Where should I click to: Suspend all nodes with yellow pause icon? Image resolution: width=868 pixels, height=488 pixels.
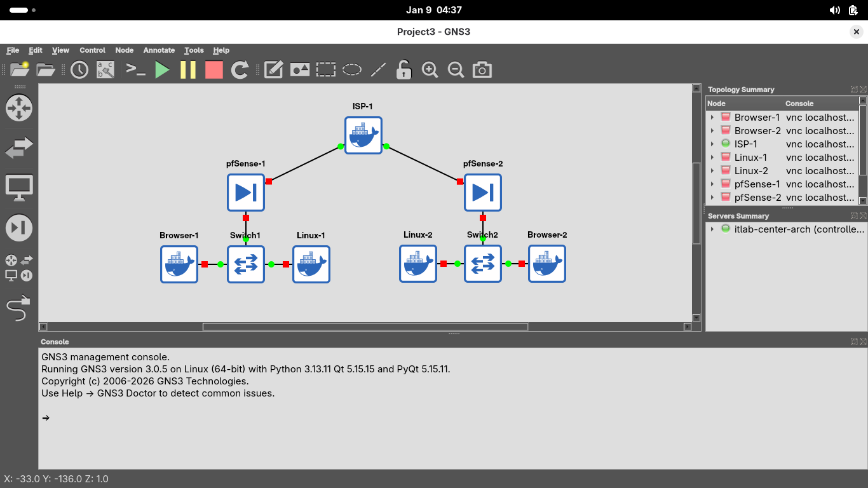[x=188, y=70]
